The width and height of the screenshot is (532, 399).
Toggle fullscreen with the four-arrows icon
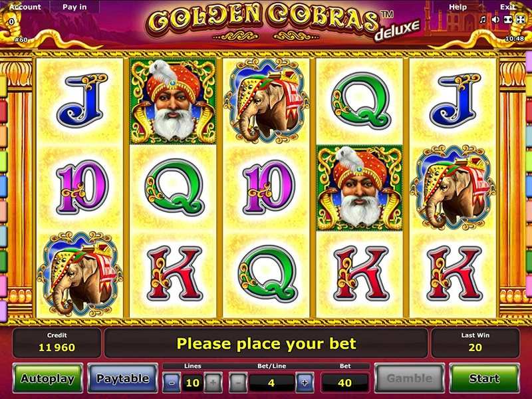click(520, 20)
